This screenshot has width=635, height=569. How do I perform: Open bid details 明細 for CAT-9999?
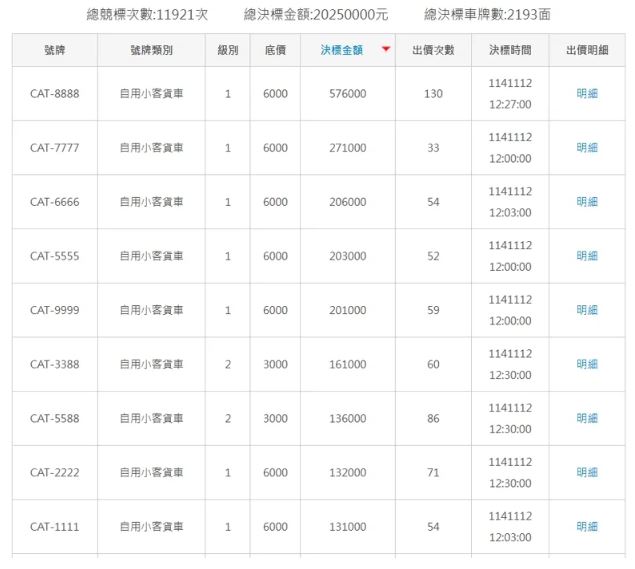click(x=587, y=310)
